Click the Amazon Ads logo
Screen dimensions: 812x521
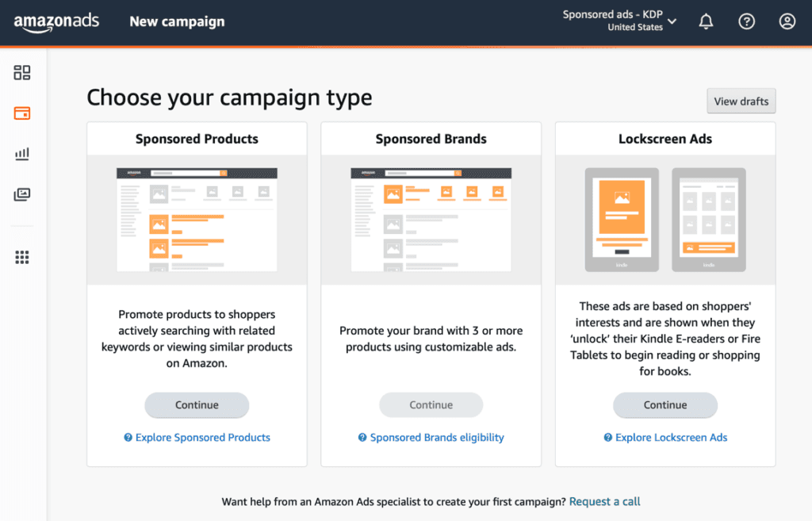56,21
